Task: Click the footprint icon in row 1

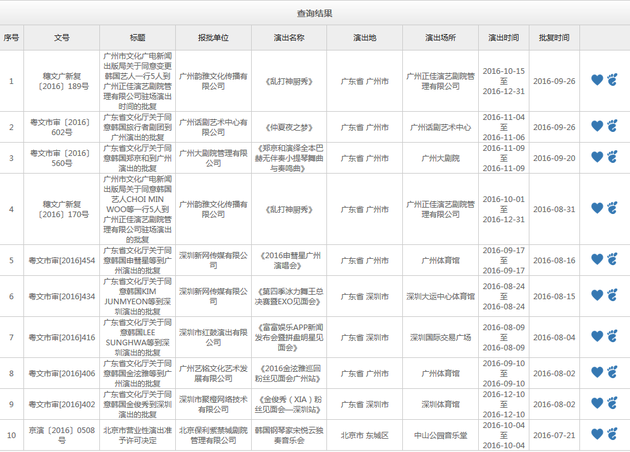Action: (612, 80)
